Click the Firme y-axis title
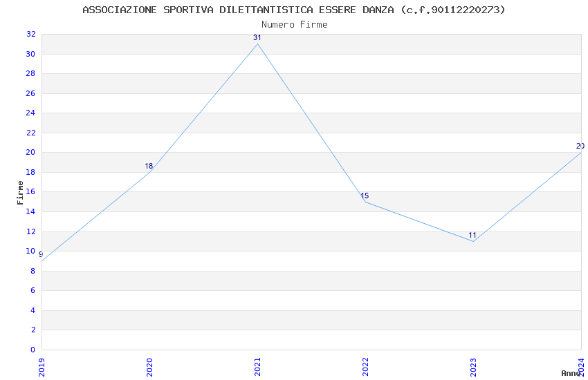The image size is (588, 380). tap(20, 193)
